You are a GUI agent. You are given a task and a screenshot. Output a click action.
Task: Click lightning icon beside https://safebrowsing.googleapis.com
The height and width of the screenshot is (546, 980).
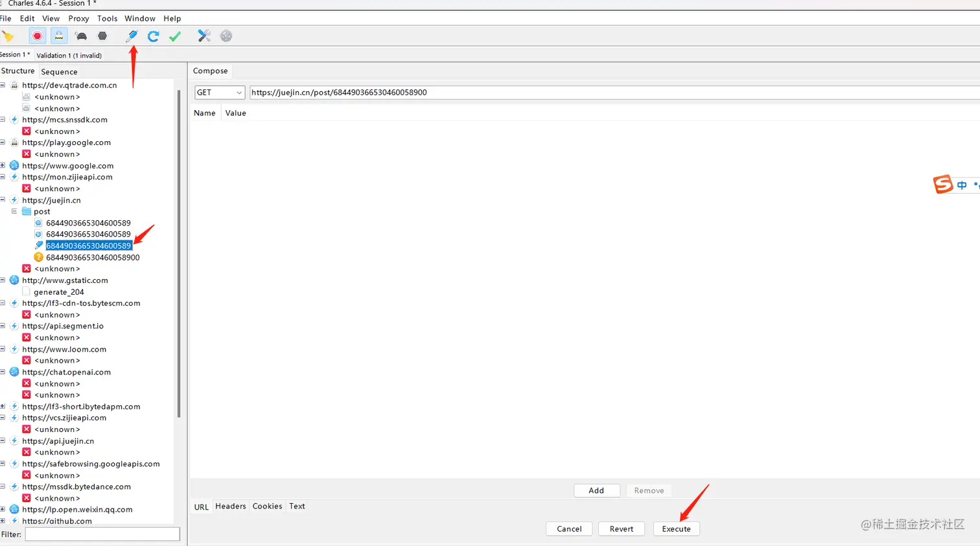pos(14,464)
